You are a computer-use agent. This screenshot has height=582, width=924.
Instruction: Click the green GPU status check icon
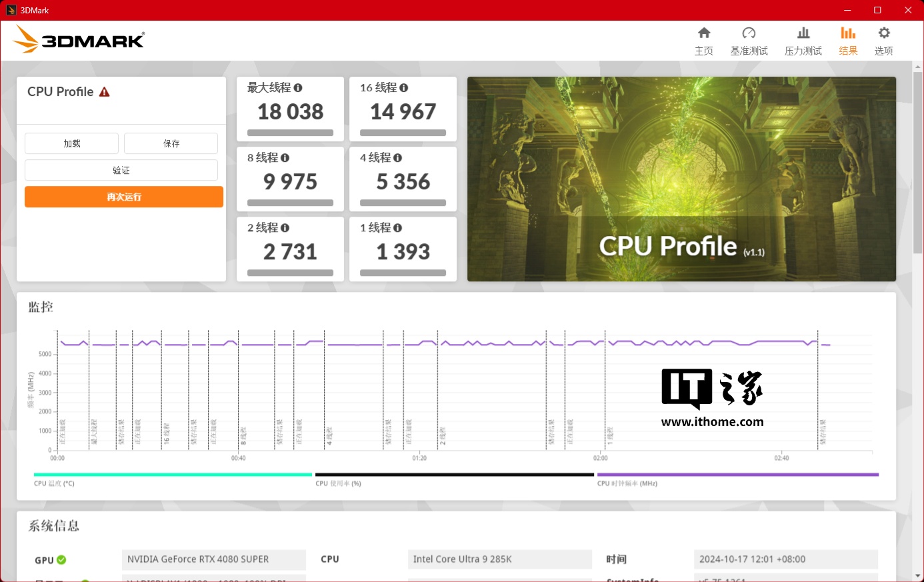coord(62,560)
